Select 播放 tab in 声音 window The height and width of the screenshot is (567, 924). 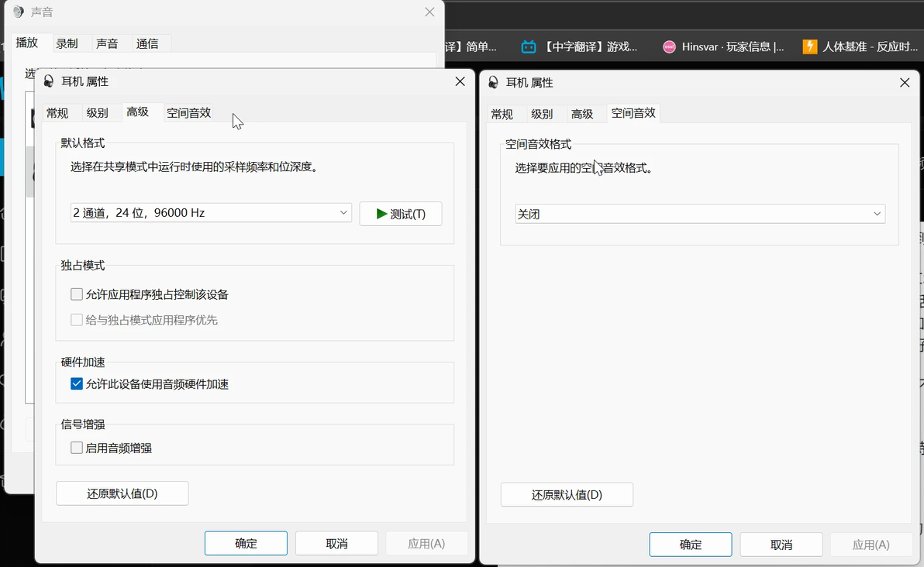coord(27,43)
